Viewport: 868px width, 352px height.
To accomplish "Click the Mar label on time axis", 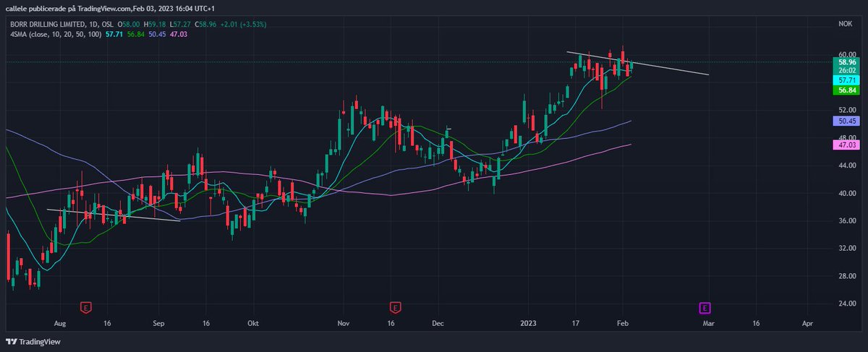I will pos(709,325).
